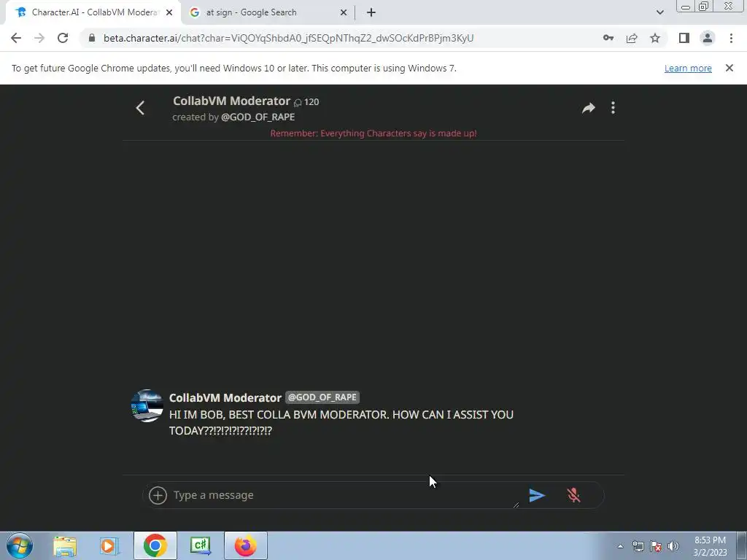Dismiss the Chrome update notification bar
747x560 pixels.
point(729,68)
